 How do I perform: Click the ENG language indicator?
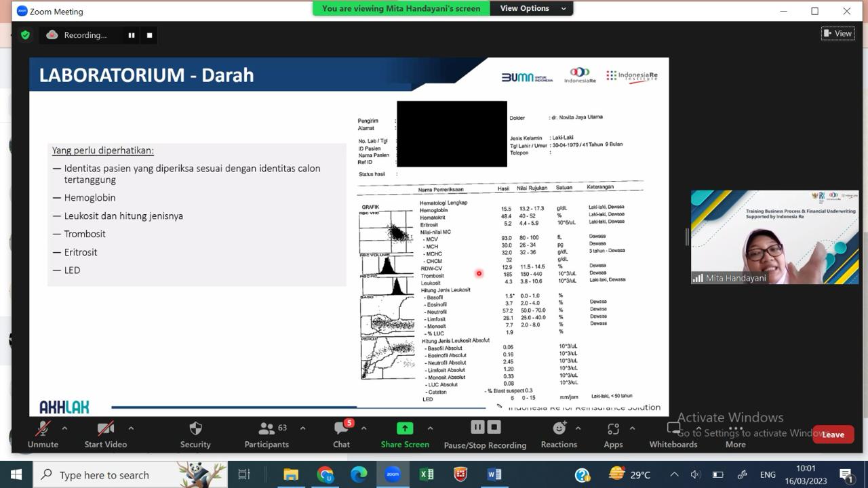tap(768, 474)
